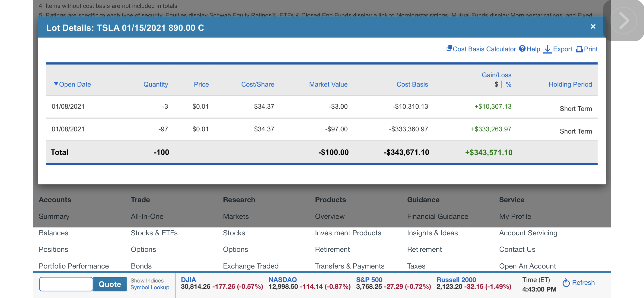The height and width of the screenshot is (298, 644).
Task: Click the S&P 500 index link
Action: tap(369, 279)
